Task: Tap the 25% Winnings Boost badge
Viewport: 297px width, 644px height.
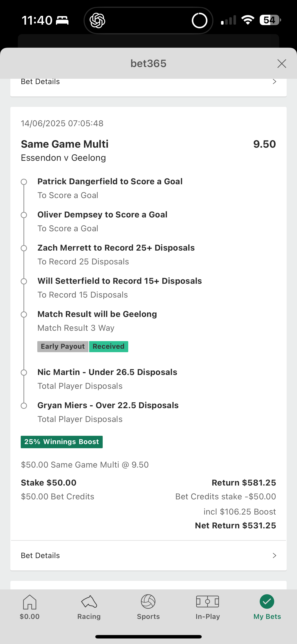Action: pyautogui.click(x=62, y=442)
